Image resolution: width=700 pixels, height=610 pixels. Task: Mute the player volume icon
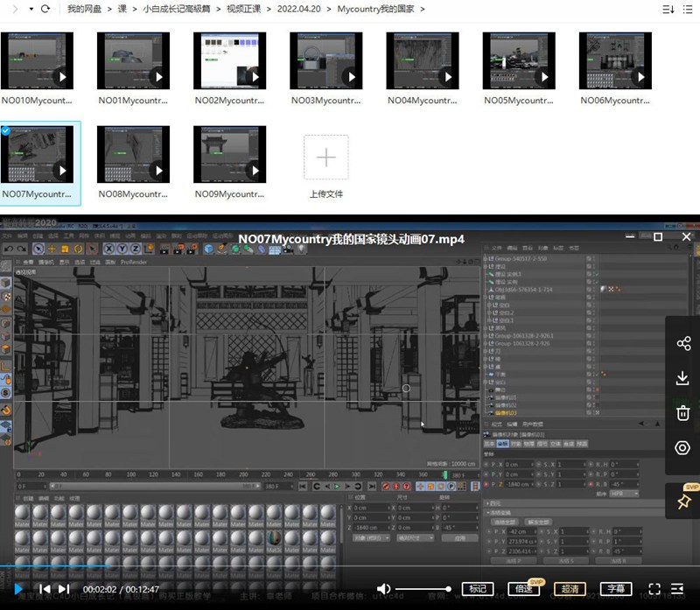383,589
